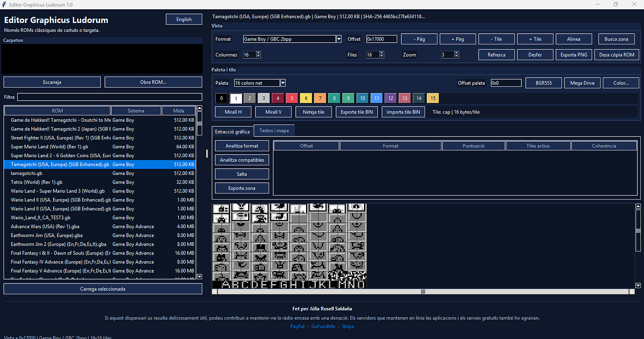The width and height of the screenshot is (644, 339).
Task: Click the Busca zona button
Action: click(x=617, y=39)
